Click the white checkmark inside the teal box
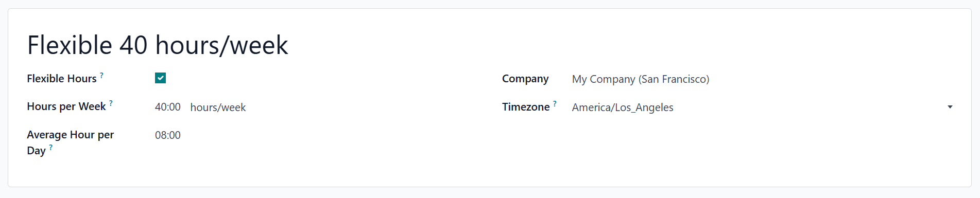980x198 pixels. pyautogui.click(x=160, y=78)
